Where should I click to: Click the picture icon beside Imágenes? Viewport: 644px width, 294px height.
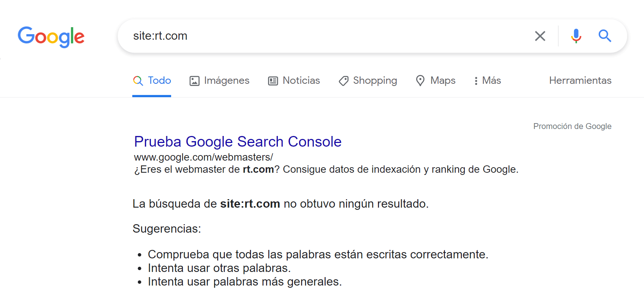point(194,81)
